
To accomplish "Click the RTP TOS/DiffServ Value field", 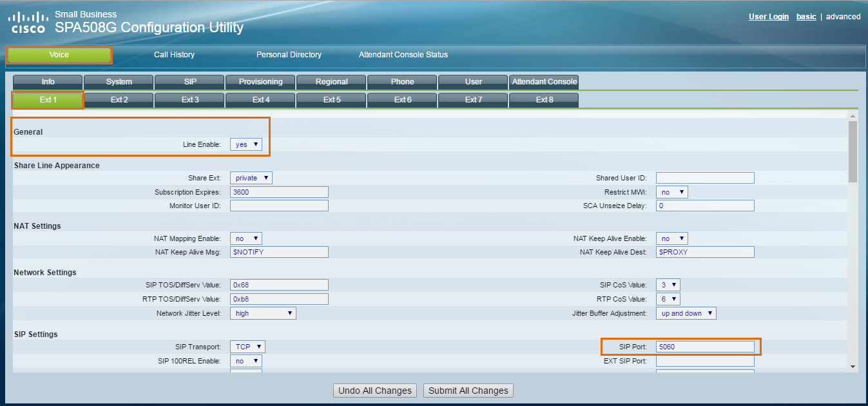I will [x=279, y=299].
